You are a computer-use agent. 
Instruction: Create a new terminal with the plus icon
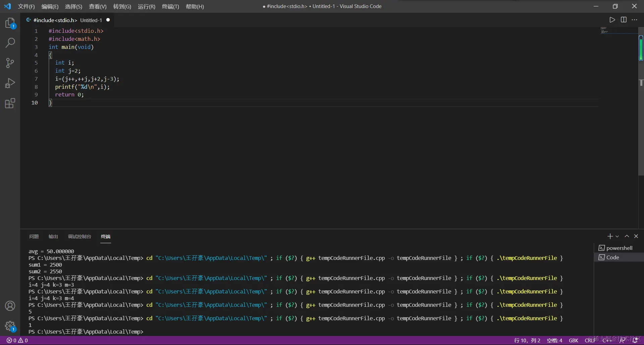610,236
